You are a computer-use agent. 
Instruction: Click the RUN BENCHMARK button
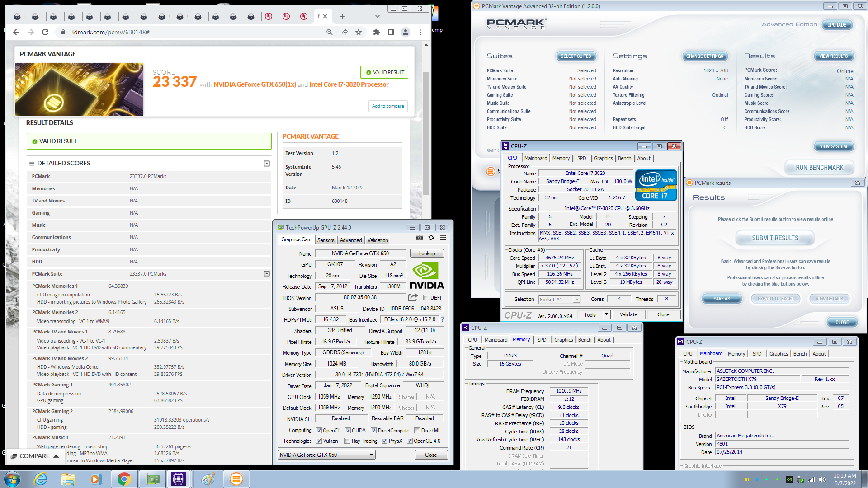coord(819,168)
